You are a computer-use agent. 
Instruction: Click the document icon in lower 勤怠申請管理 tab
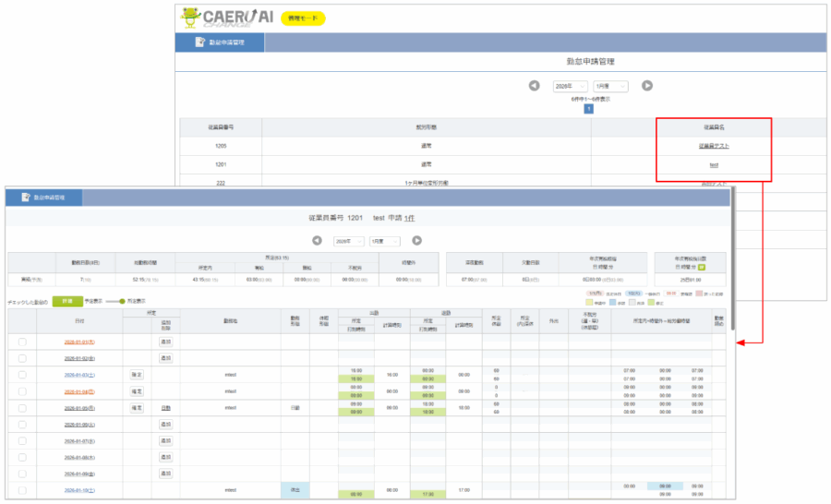(22, 198)
